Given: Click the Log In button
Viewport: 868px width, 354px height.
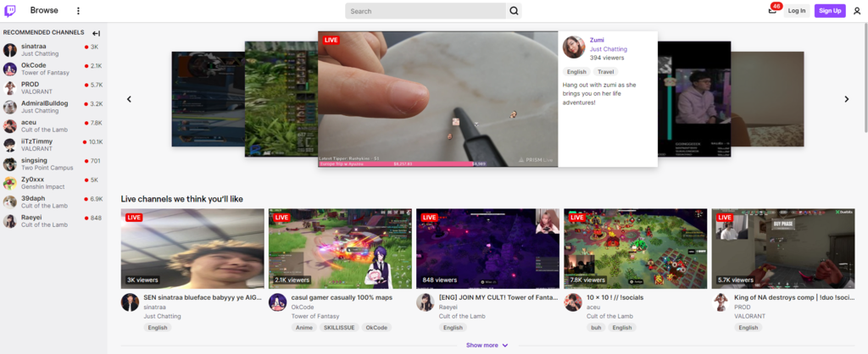Looking at the screenshot, I should (x=797, y=10).
